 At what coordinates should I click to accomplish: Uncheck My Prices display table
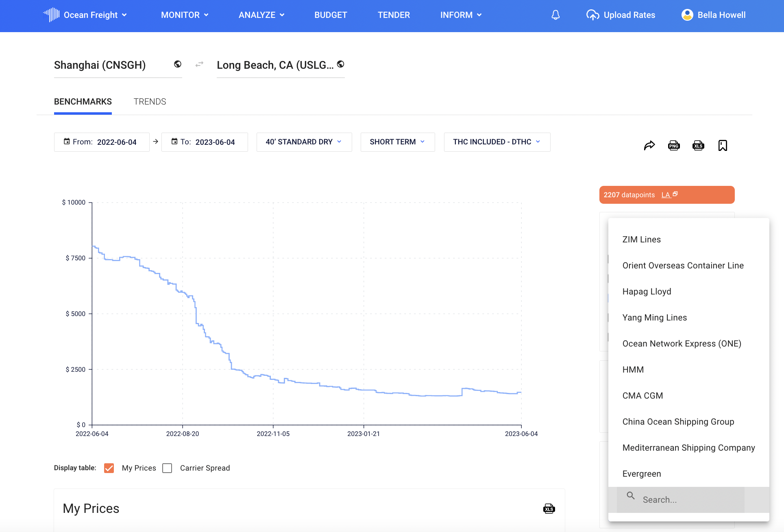(109, 468)
